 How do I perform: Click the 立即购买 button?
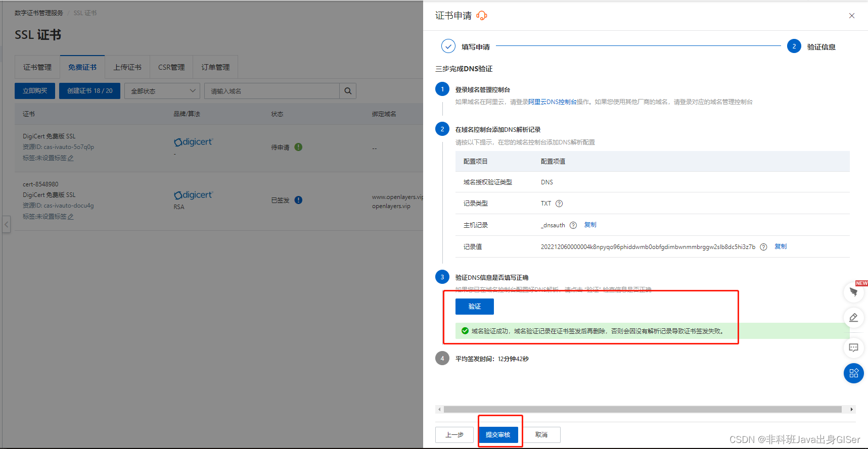(35, 91)
